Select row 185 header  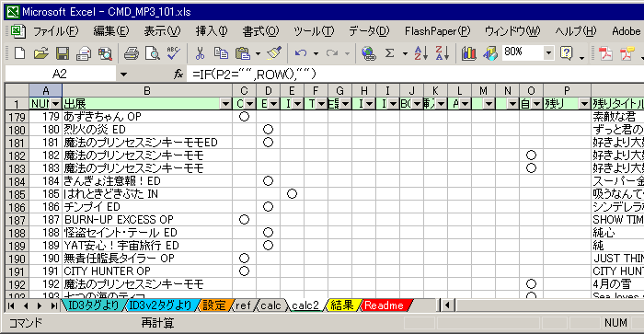click(x=17, y=194)
